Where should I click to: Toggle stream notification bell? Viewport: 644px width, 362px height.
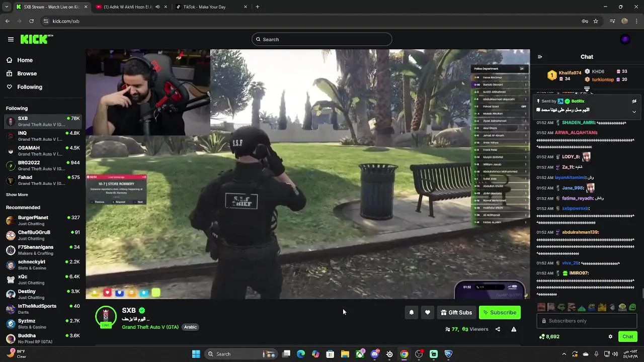412,312
